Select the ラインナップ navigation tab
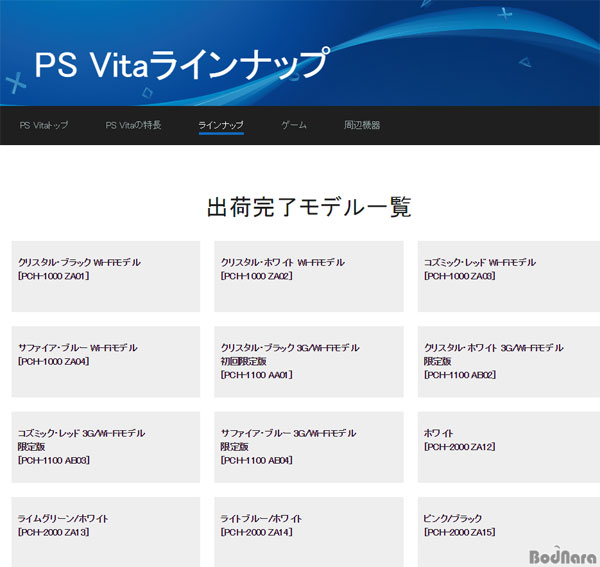The height and width of the screenshot is (567, 600). click(x=221, y=125)
